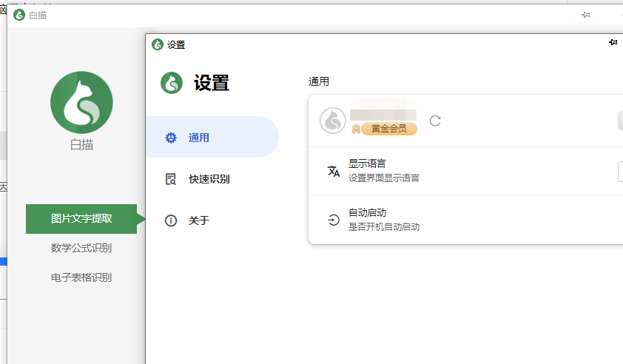Click the large 白描 cat logo

(81, 103)
